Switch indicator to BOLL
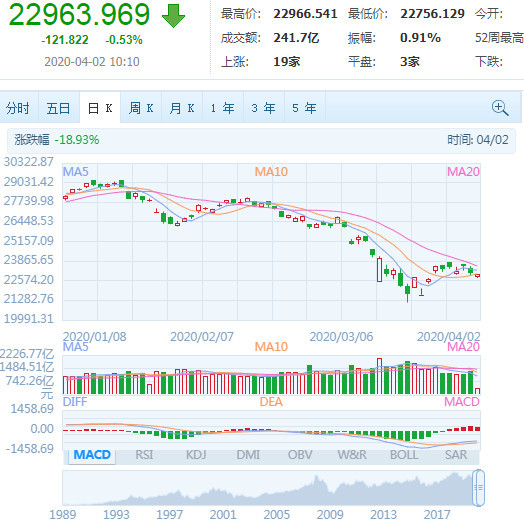The width and height of the screenshot is (524, 523). [x=404, y=455]
